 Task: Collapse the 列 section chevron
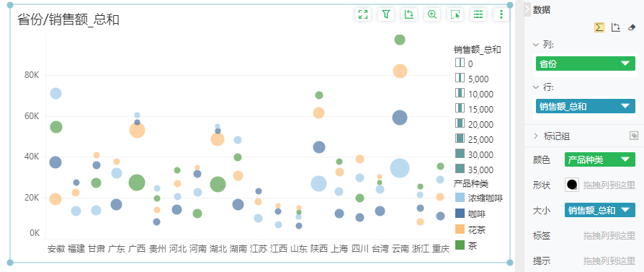point(535,45)
